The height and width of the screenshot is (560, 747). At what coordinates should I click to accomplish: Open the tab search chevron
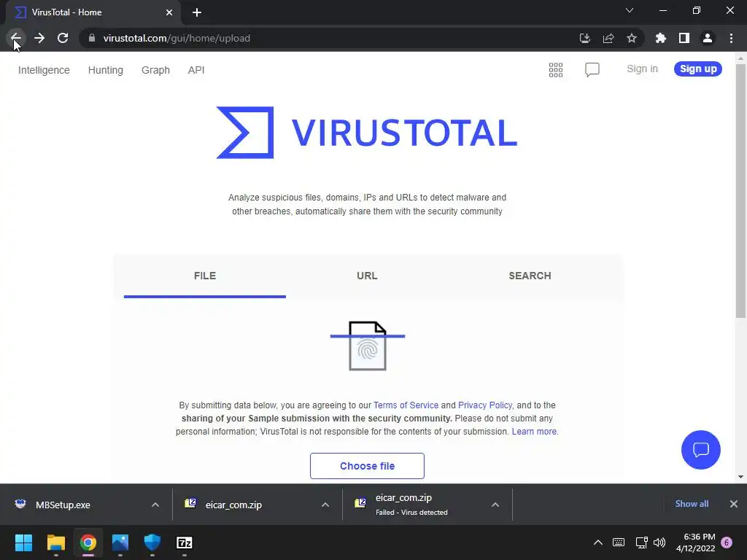pos(630,10)
